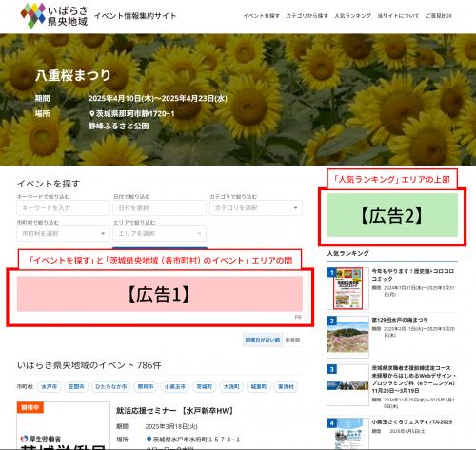Sort events by 新着順

coord(292,340)
